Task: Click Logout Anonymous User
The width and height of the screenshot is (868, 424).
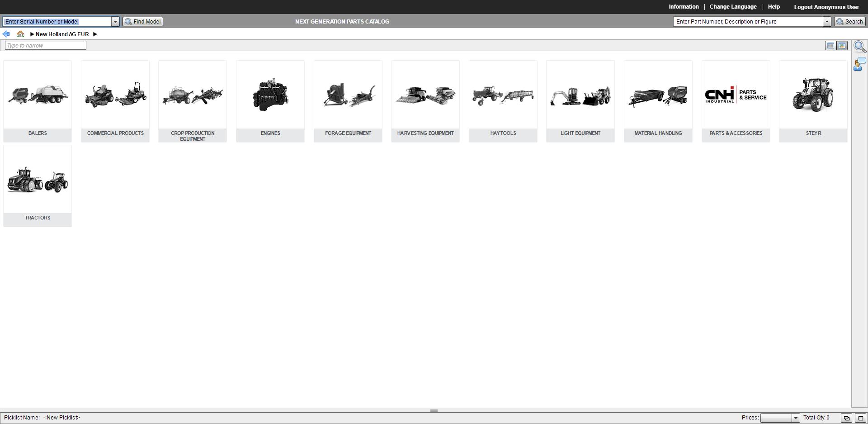Action: pyautogui.click(x=826, y=7)
